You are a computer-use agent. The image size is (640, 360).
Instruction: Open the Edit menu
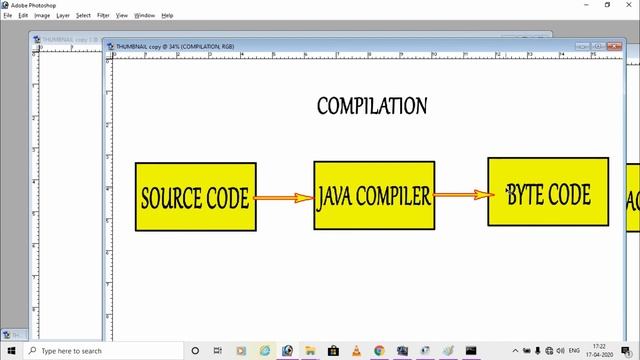(x=23, y=16)
